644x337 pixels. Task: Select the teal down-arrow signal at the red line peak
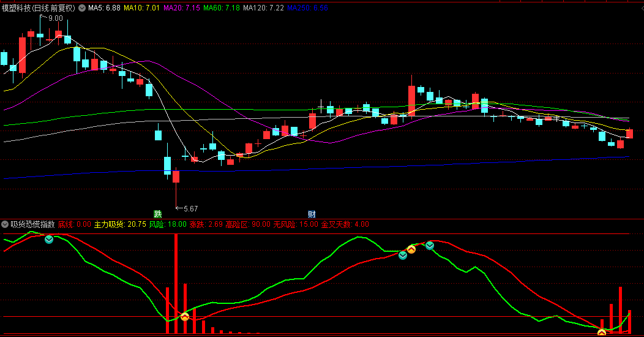tap(430, 246)
